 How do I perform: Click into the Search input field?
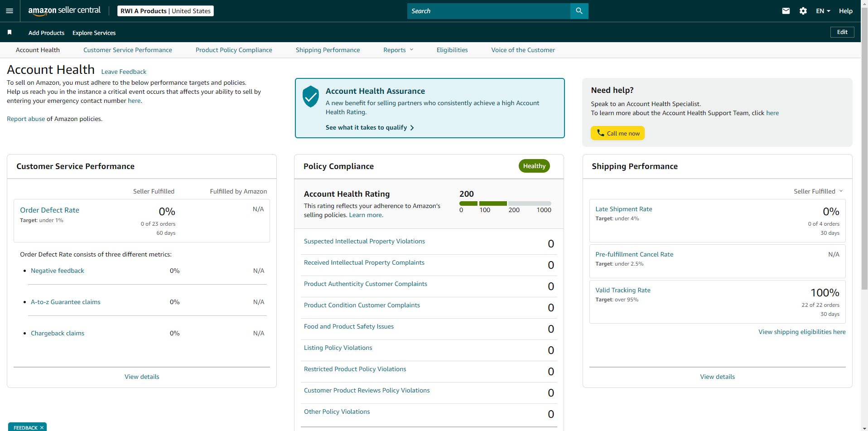[x=488, y=11]
